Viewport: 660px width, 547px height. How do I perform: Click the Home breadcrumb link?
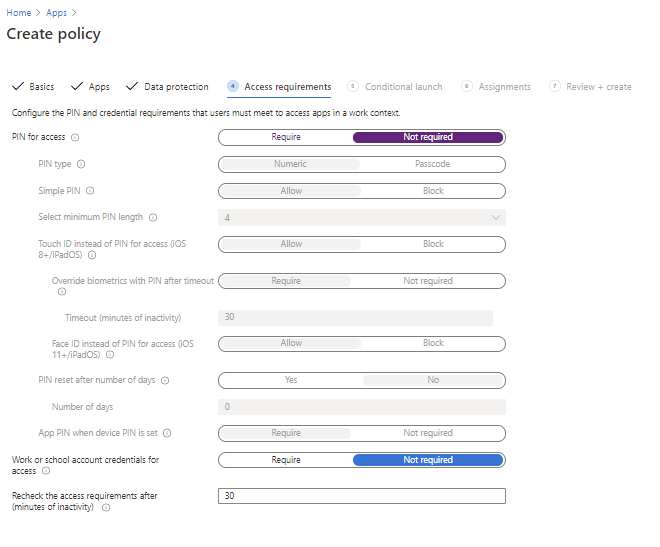pyautogui.click(x=19, y=12)
